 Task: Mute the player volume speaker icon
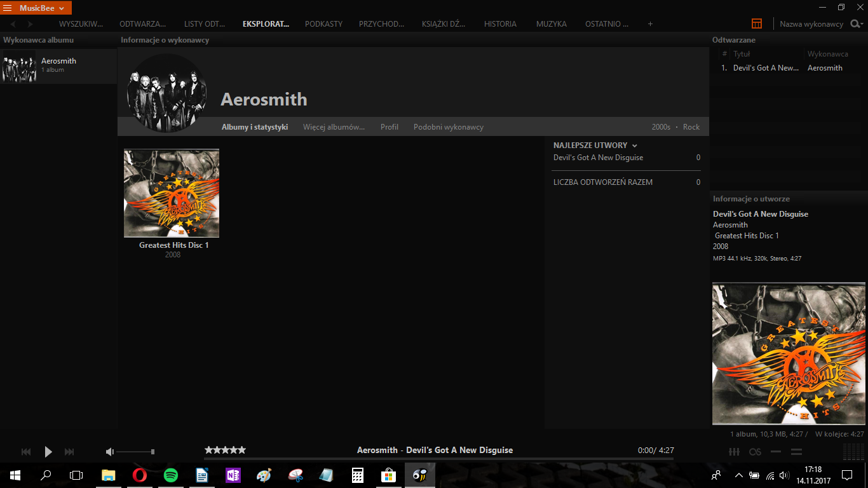click(x=109, y=452)
